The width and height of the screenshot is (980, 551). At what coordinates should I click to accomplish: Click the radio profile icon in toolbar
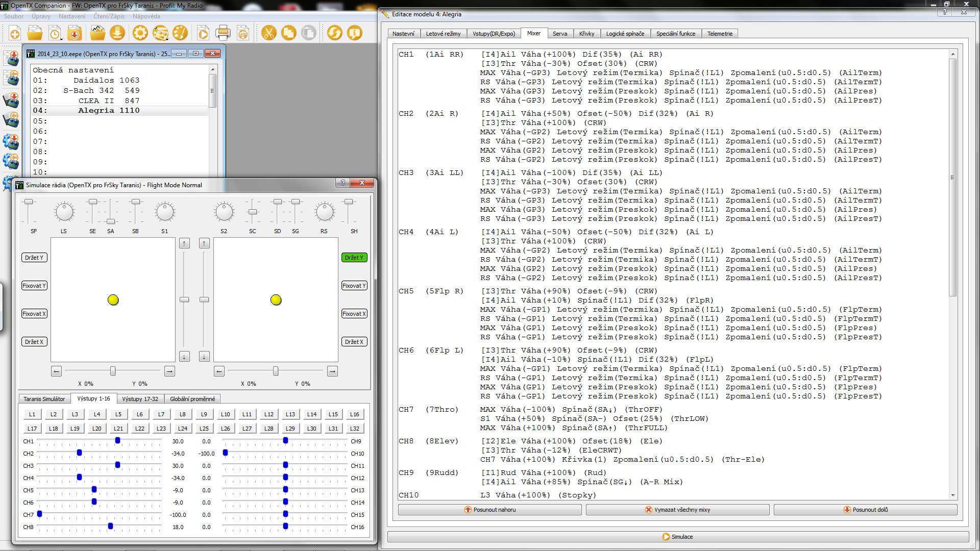(x=160, y=34)
